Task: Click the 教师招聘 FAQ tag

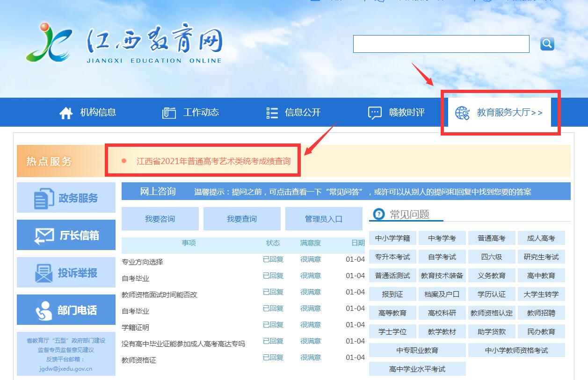Action: point(541,313)
